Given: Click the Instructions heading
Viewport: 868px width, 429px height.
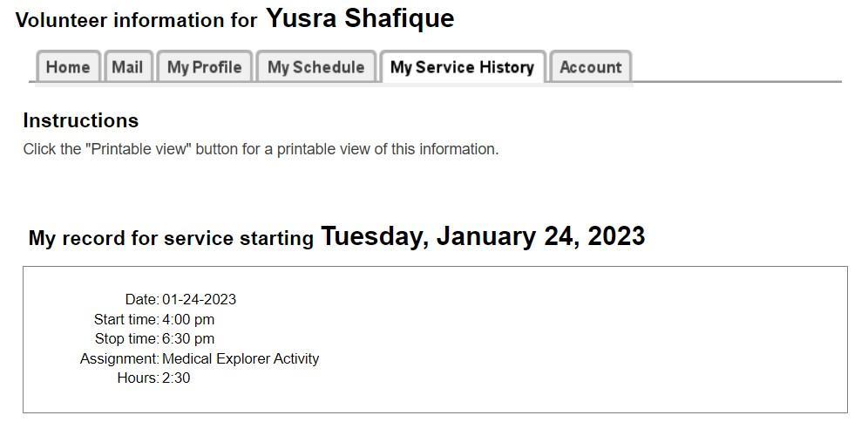Looking at the screenshot, I should (80, 120).
